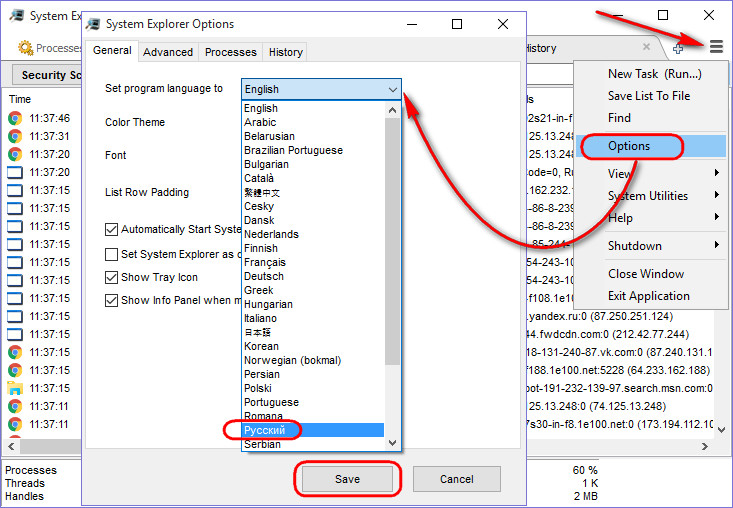Screen dimensions: 733x508
Task: Click the Time column header
Action: 20,99
